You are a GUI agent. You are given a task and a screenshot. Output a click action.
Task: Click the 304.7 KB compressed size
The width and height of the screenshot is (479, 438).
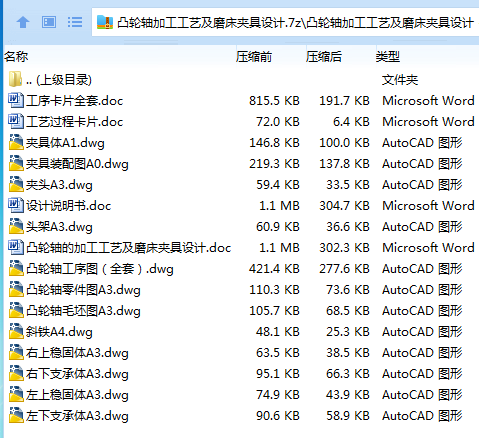(x=344, y=206)
